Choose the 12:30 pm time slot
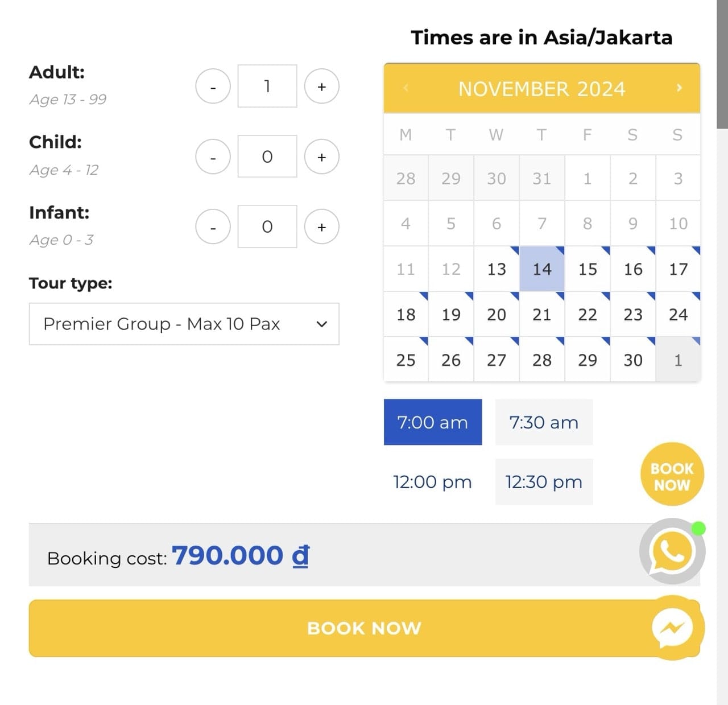 544,482
